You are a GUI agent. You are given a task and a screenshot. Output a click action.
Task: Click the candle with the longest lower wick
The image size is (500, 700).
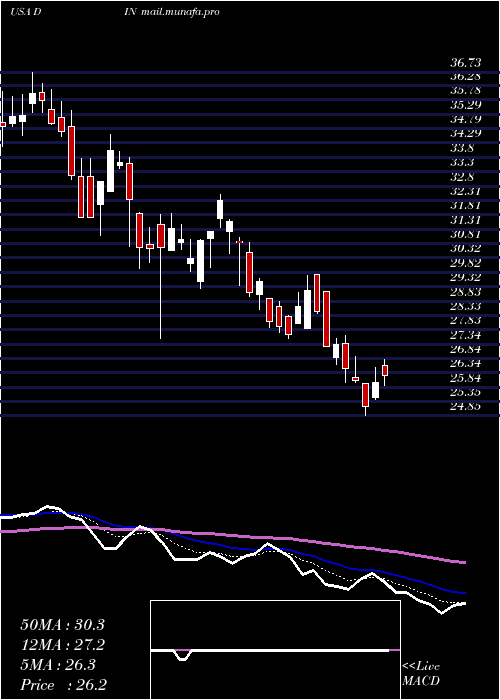click(161, 276)
